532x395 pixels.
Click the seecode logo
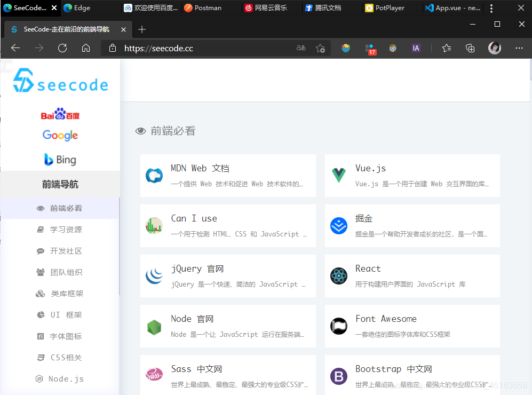[x=61, y=81]
